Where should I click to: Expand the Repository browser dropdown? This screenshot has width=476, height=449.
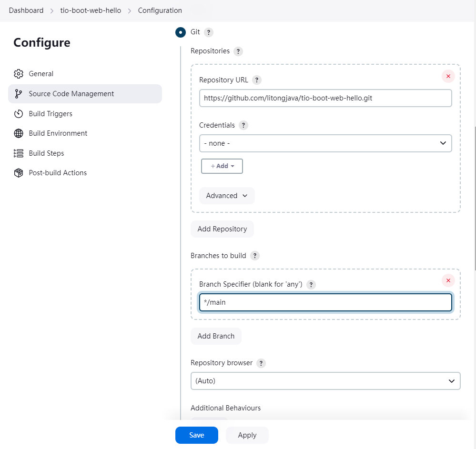pos(325,381)
